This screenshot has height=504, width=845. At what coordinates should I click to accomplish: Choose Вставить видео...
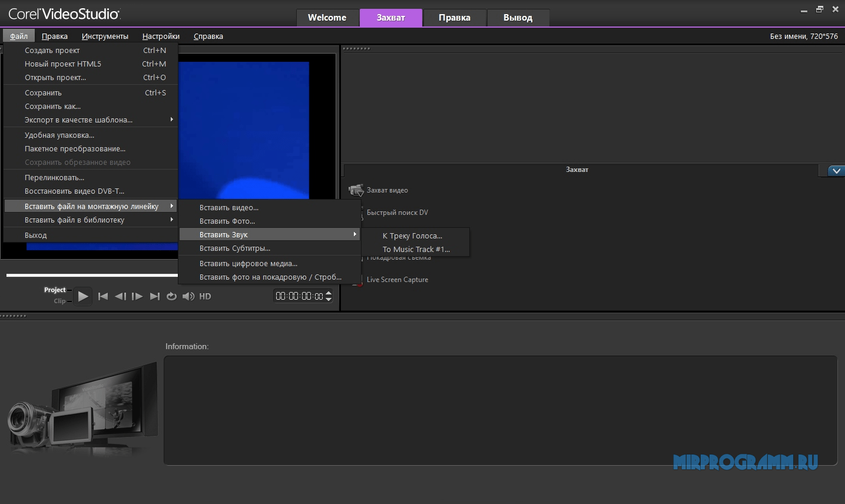coord(270,207)
